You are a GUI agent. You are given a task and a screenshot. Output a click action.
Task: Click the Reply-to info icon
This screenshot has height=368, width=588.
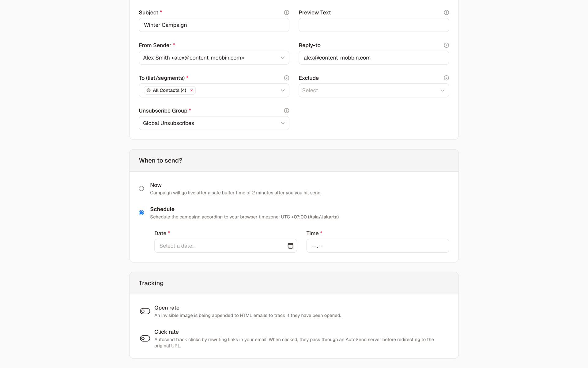pos(446,45)
